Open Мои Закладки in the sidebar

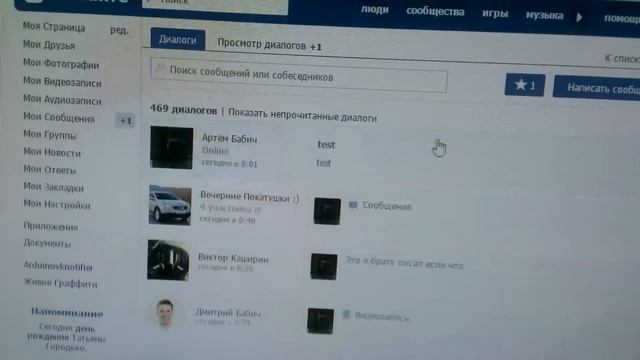(x=53, y=187)
